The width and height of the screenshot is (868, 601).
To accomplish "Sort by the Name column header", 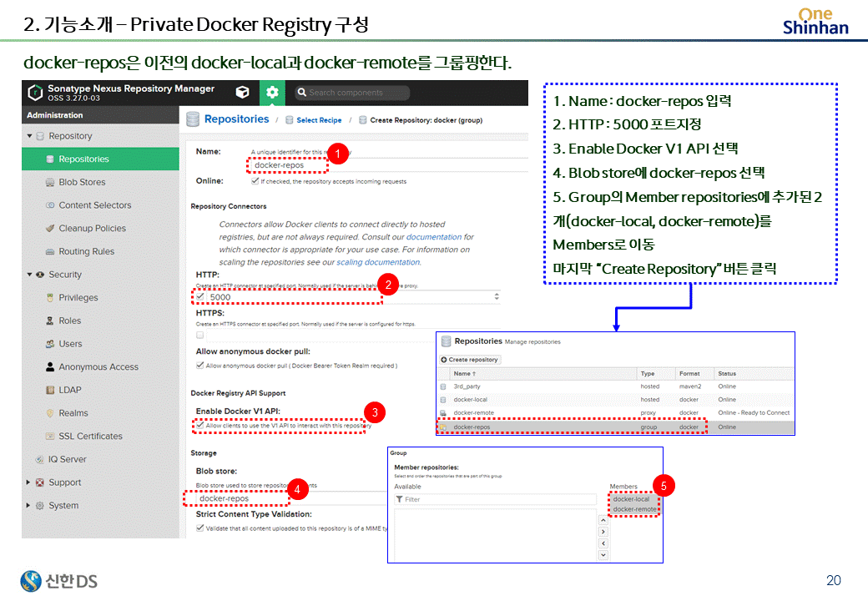I will pos(542,374).
